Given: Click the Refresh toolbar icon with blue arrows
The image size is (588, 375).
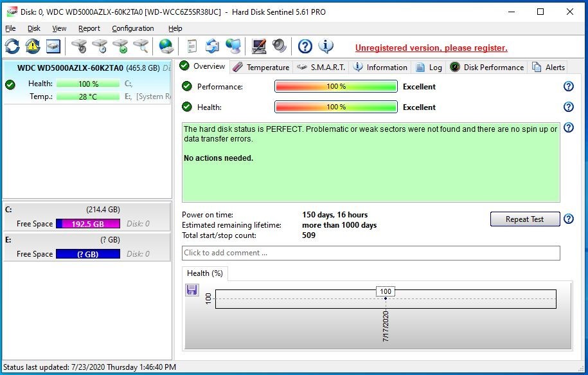Looking at the screenshot, I should (x=12, y=46).
